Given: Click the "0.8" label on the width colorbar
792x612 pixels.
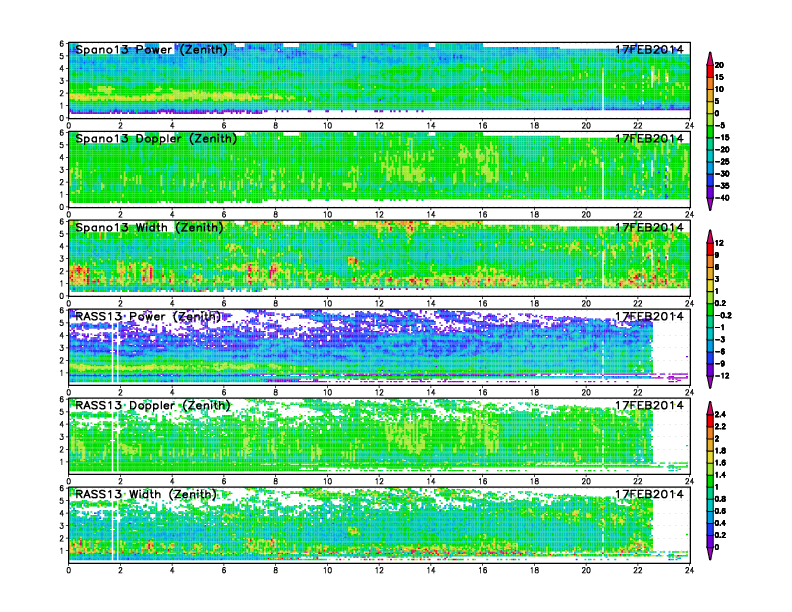Looking at the screenshot, I should [x=720, y=499].
